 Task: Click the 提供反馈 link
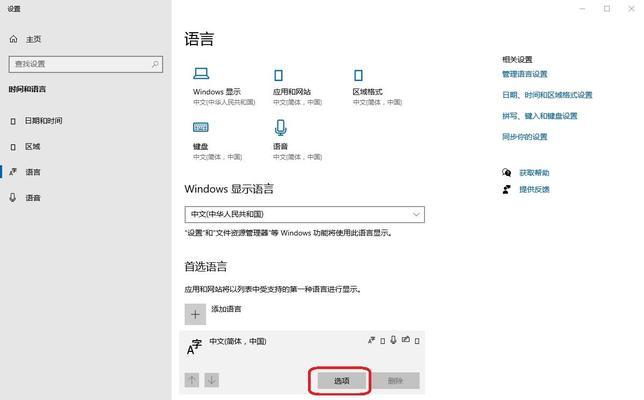(x=534, y=190)
